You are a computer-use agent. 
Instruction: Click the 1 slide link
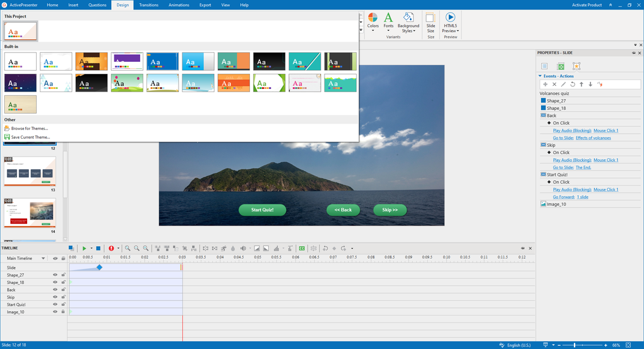[582, 197]
